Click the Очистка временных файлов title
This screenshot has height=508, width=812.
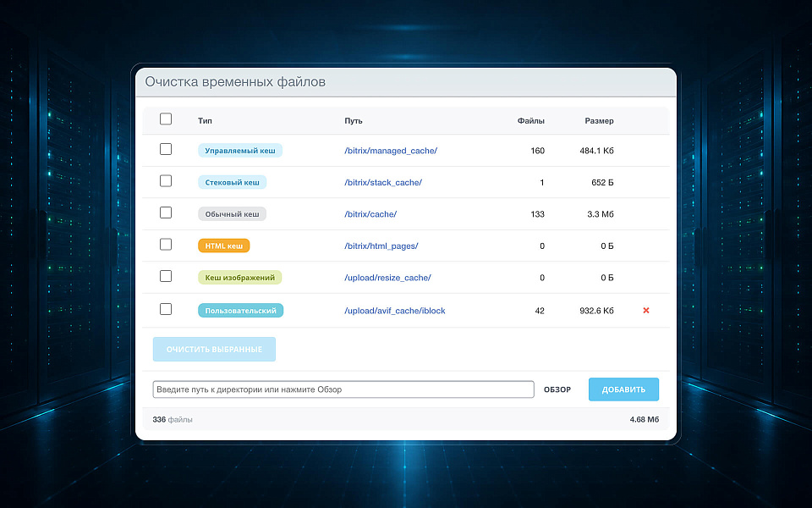tap(235, 82)
